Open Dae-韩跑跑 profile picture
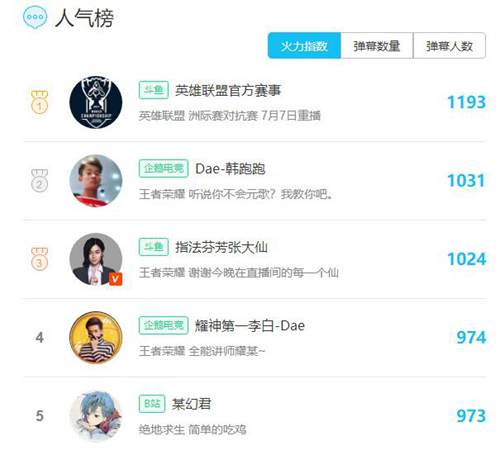The width and height of the screenshot is (500, 455). pyautogui.click(x=96, y=181)
